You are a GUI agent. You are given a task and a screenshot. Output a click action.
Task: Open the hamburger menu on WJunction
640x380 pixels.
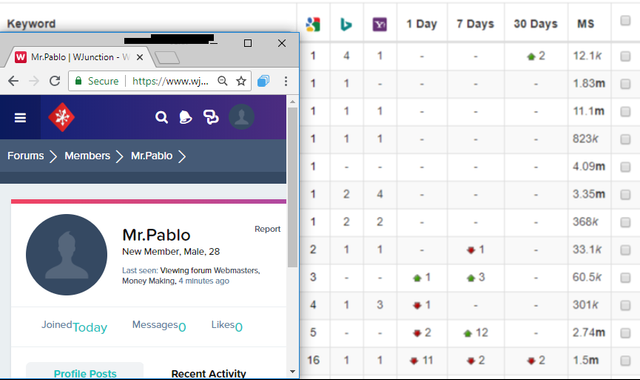(x=20, y=118)
